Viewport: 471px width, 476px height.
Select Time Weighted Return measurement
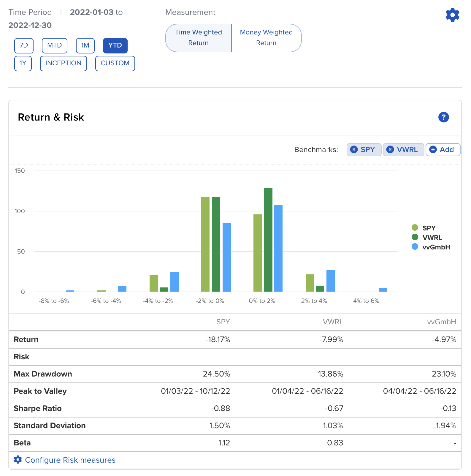click(x=199, y=38)
